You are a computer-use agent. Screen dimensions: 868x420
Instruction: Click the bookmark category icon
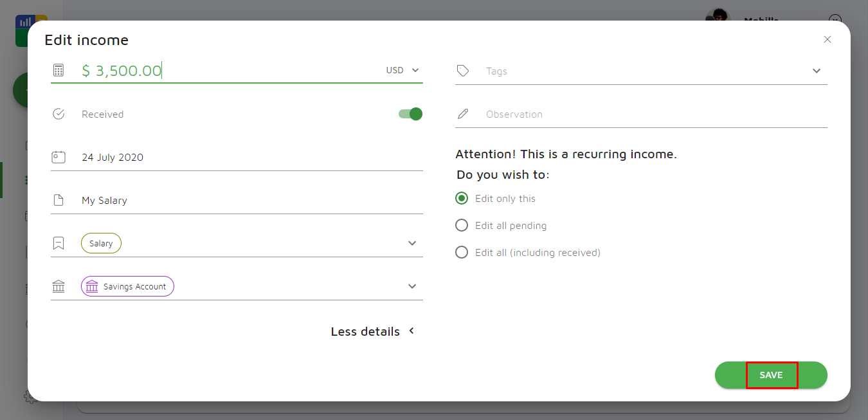59,243
